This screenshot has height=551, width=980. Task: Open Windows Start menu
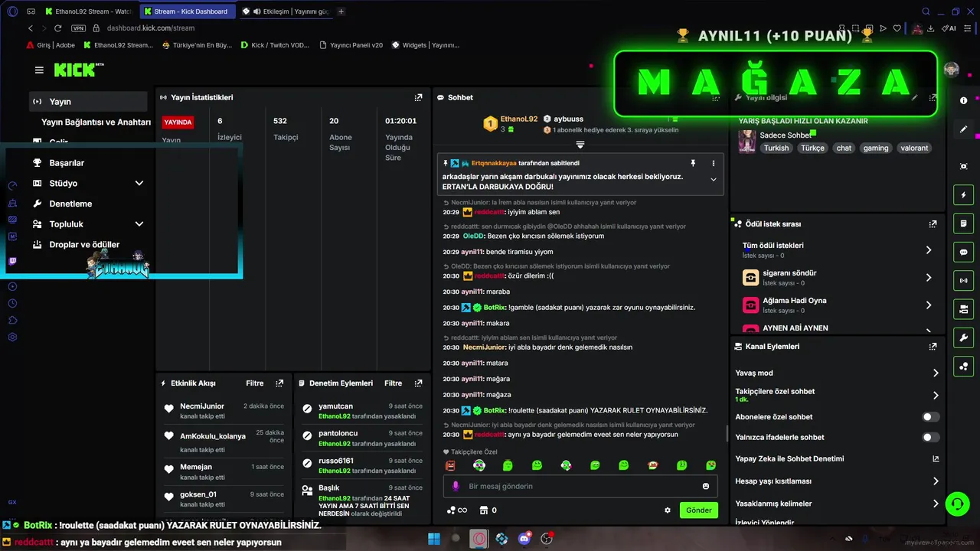tap(435, 538)
